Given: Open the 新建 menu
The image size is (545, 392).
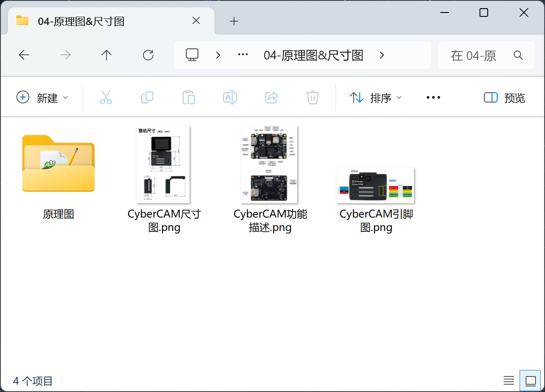Looking at the screenshot, I should pyautogui.click(x=42, y=98).
